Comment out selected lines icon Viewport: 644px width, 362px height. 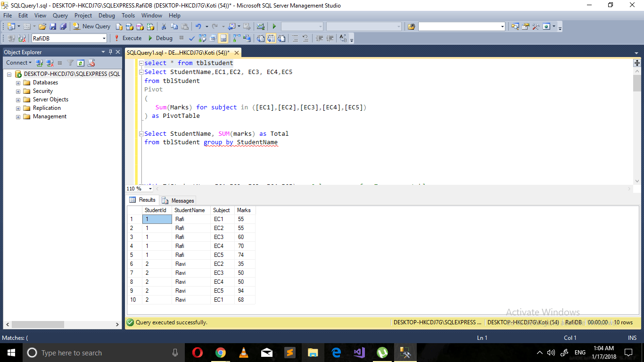295,38
